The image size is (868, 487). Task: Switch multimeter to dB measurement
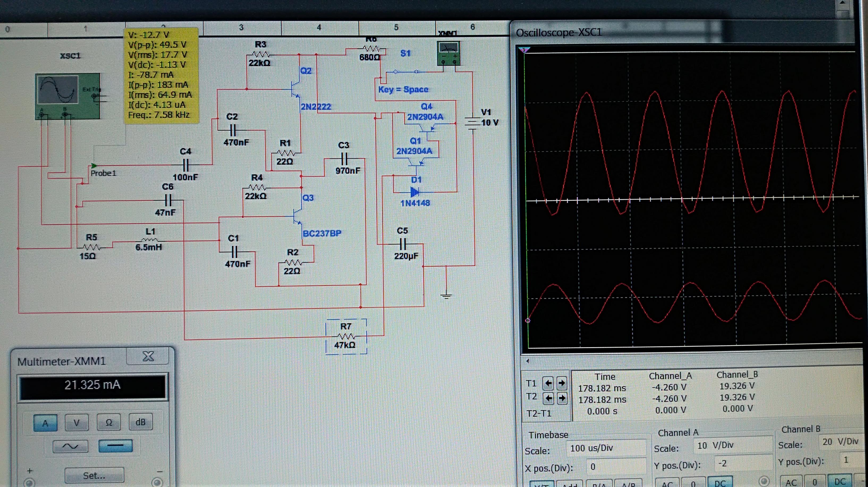[141, 422]
